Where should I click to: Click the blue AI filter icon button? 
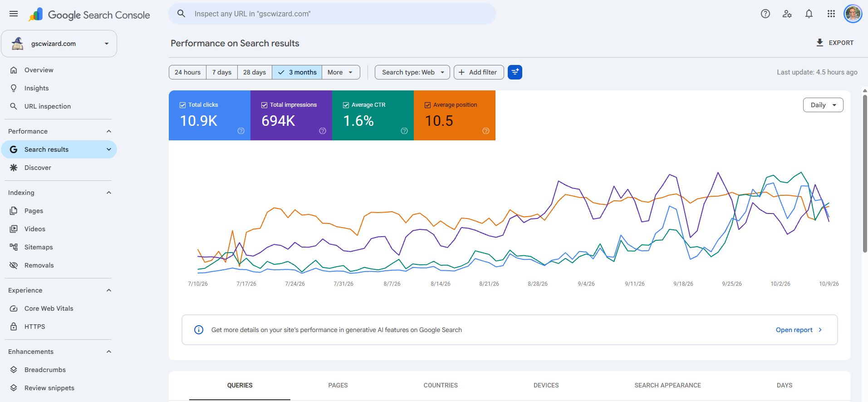pos(515,72)
